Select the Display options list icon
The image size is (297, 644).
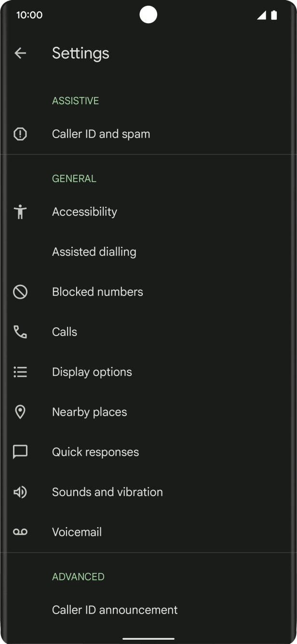coord(20,372)
